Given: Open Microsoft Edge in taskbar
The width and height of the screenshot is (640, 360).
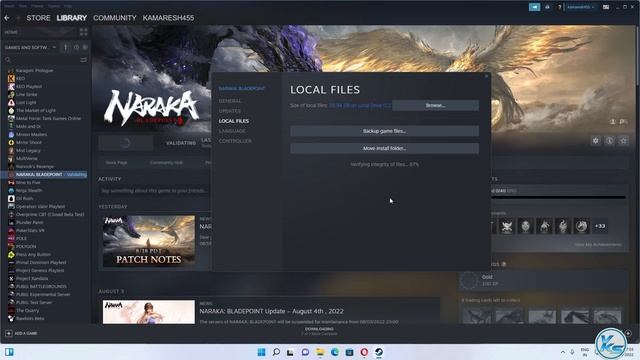Looking at the screenshot, I should 335,352.
